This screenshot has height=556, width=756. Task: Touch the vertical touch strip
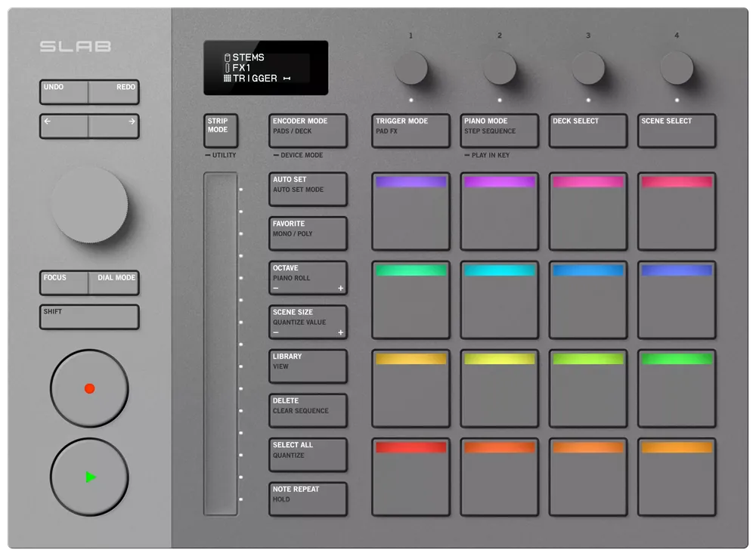point(221,344)
